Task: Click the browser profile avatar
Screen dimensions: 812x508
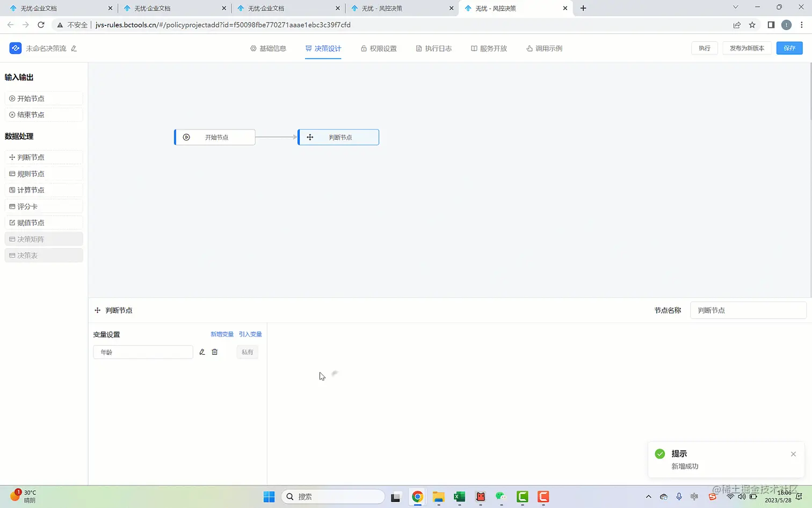Action: (x=786, y=25)
